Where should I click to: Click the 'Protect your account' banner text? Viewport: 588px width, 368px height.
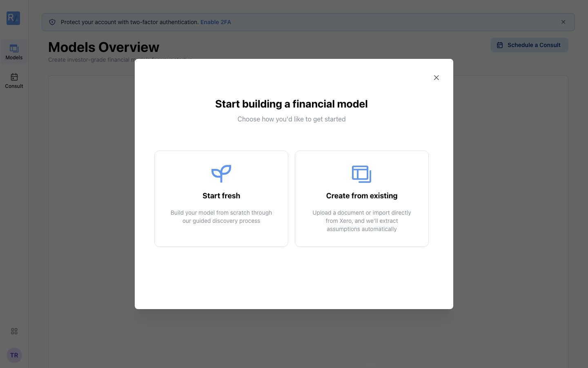click(130, 22)
